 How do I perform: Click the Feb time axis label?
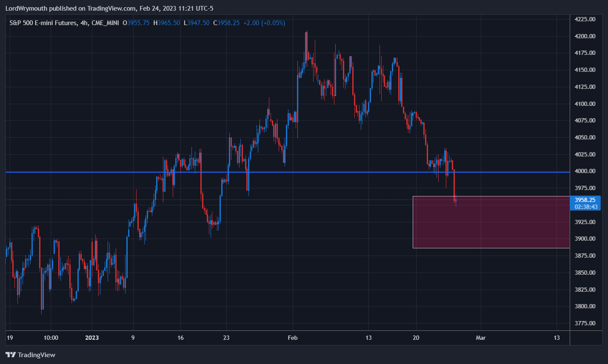(293, 338)
